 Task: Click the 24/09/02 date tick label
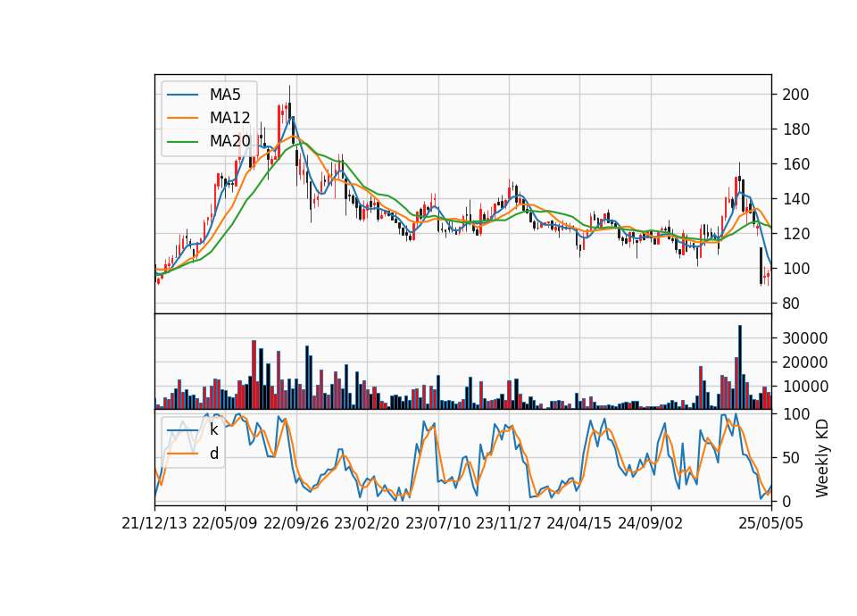[651, 523]
